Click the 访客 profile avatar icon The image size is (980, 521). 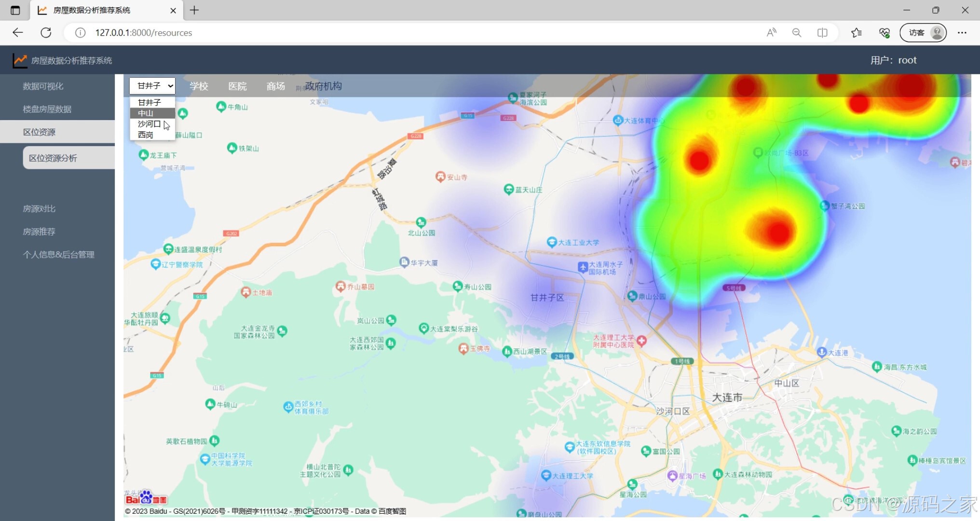pos(936,32)
